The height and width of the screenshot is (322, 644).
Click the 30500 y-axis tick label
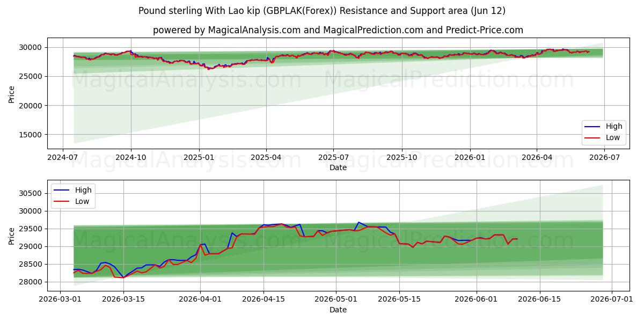(x=31, y=193)
